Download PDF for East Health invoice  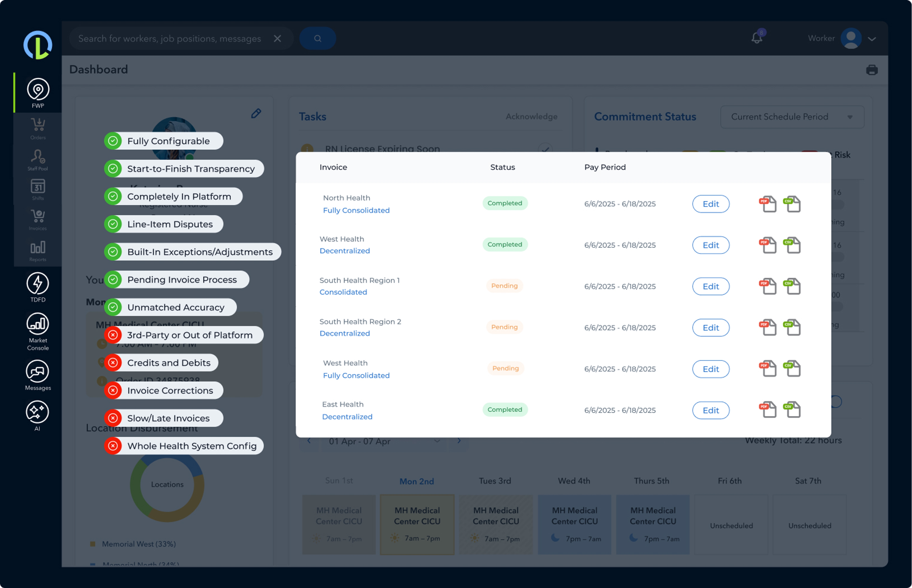click(x=768, y=410)
